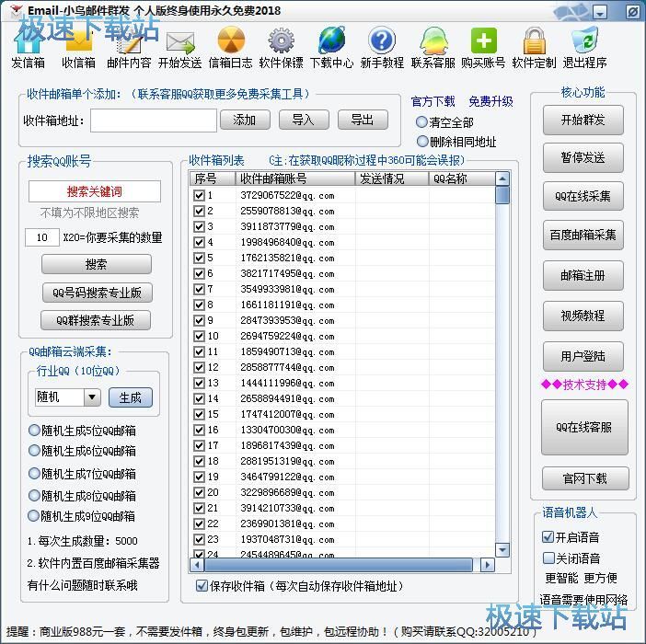Click the 邮箱注册 button
The width and height of the screenshot is (646, 644).
(x=583, y=275)
